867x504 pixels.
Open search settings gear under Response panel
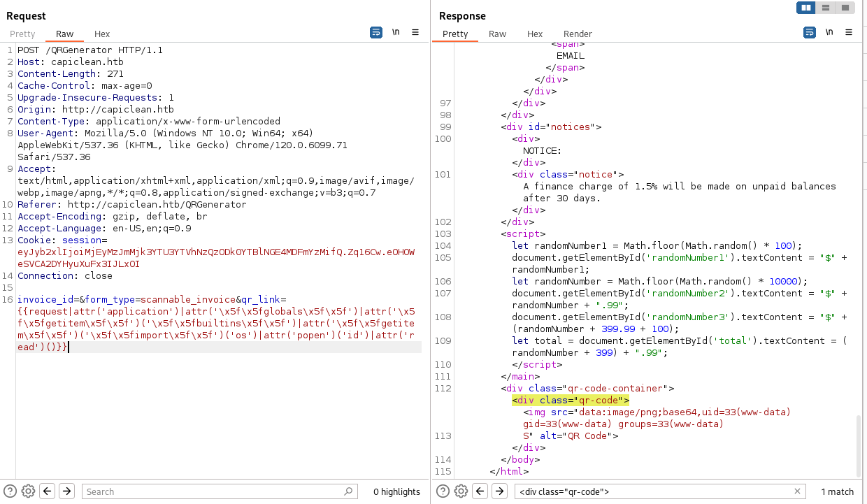[460, 491]
